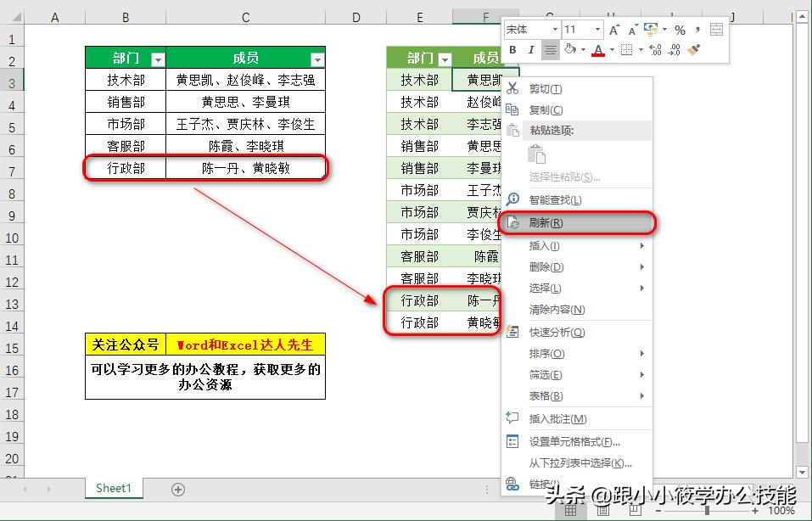Click the Decrease Font Size icon
The image size is (812, 521).
tap(632, 30)
